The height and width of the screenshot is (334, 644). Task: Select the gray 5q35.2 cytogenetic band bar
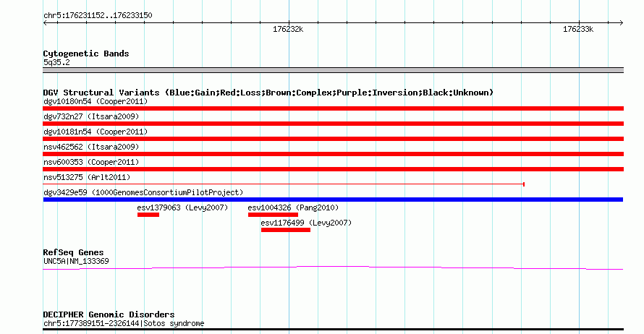(333, 70)
